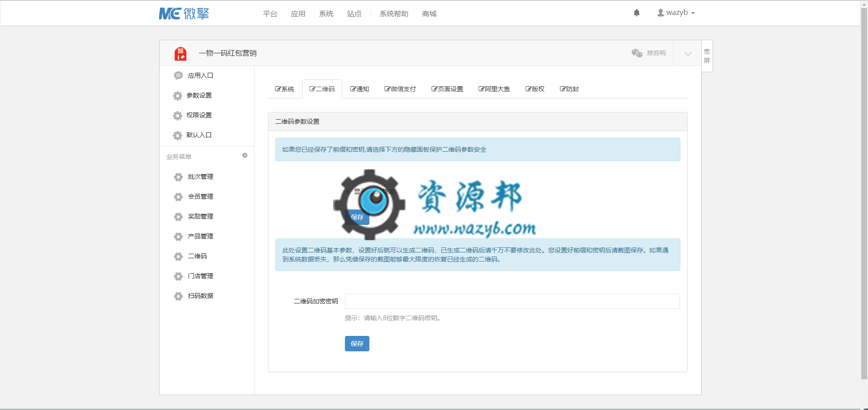The height and width of the screenshot is (410, 868).
Task: Open the wazyb user dropdown
Action: [676, 13]
